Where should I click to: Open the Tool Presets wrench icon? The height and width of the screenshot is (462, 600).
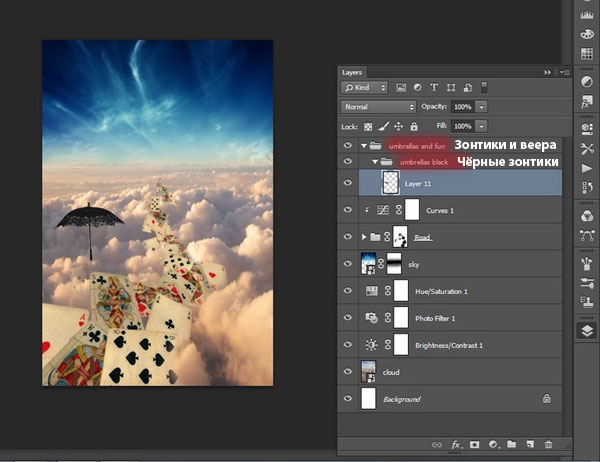587,149
